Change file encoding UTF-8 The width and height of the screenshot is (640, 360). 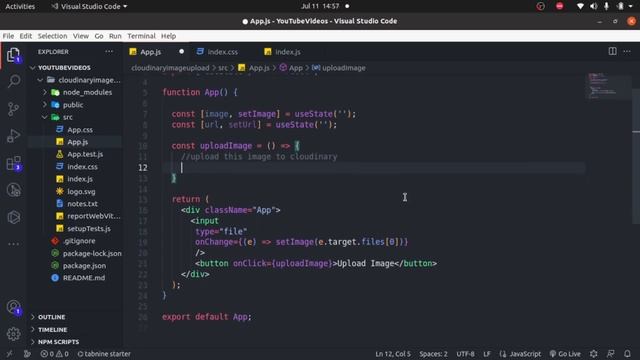(465, 354)
